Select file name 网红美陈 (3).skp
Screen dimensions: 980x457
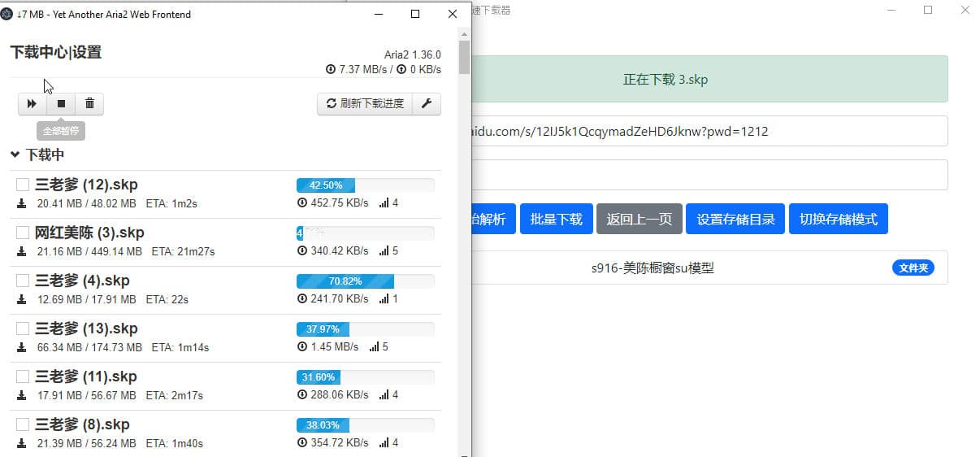point(89,233)
